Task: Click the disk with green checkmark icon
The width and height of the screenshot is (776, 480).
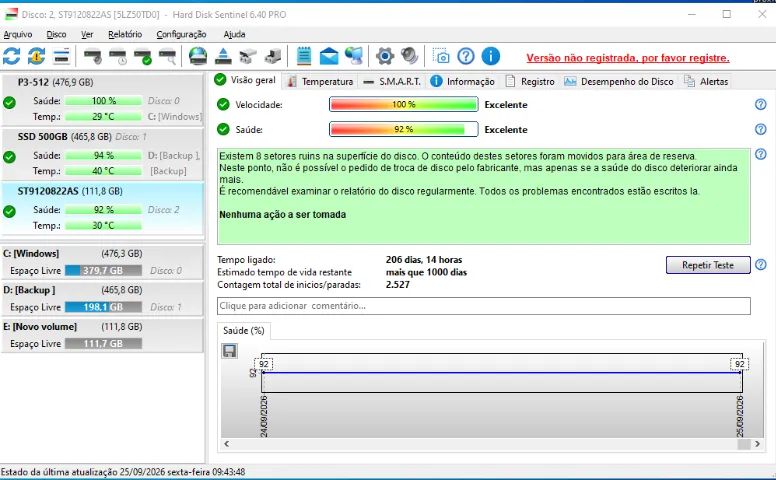Action: (x=143, y=56)
